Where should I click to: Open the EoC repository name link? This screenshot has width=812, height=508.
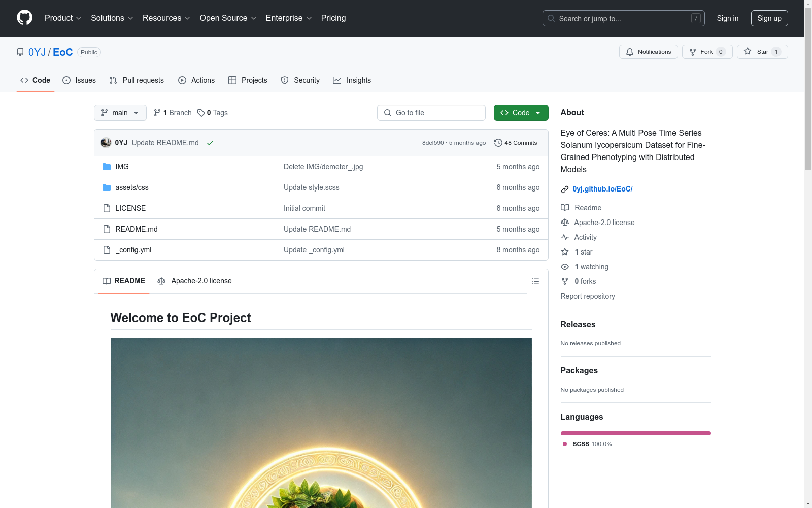63,52
